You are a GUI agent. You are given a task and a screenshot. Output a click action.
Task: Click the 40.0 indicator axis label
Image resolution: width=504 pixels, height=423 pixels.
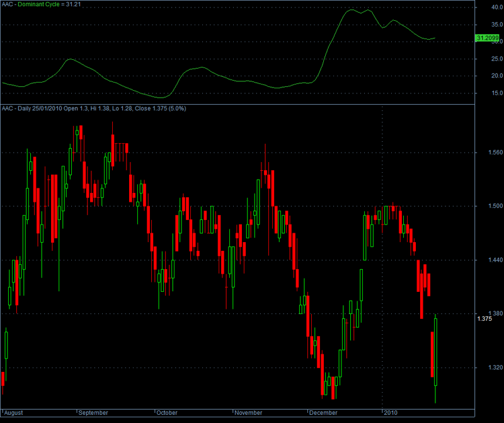coord(497,8)
